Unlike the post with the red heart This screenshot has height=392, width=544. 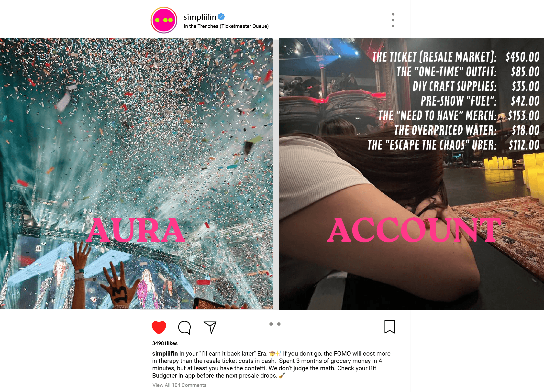(x=159, y=327)
